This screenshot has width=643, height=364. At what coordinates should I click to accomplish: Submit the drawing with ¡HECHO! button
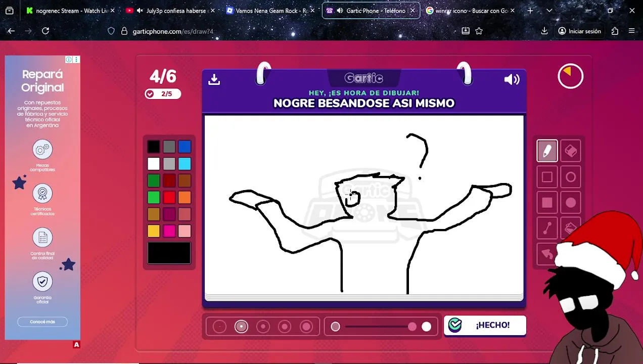point(485,325)
